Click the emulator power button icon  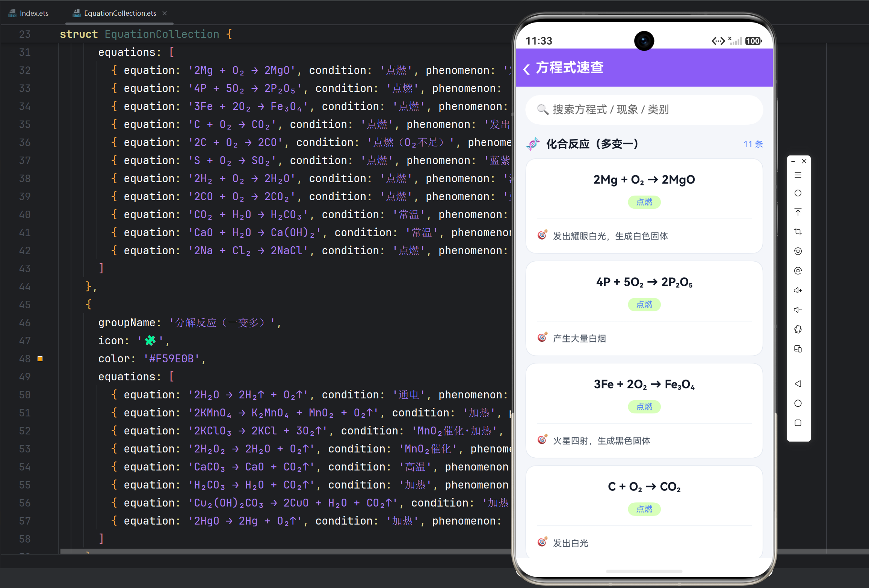point(798,193)
